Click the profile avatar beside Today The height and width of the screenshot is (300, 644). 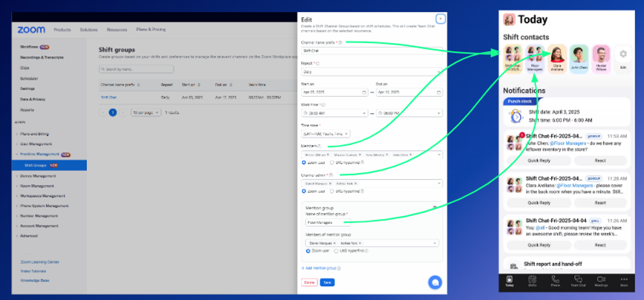tap(509, 19)
